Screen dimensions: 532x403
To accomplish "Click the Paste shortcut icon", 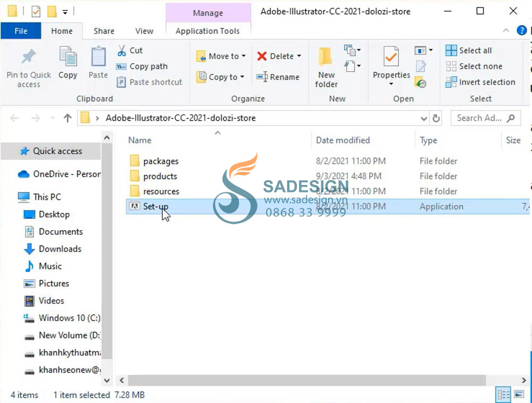I will pyautogui.click(x=121, y=82).
